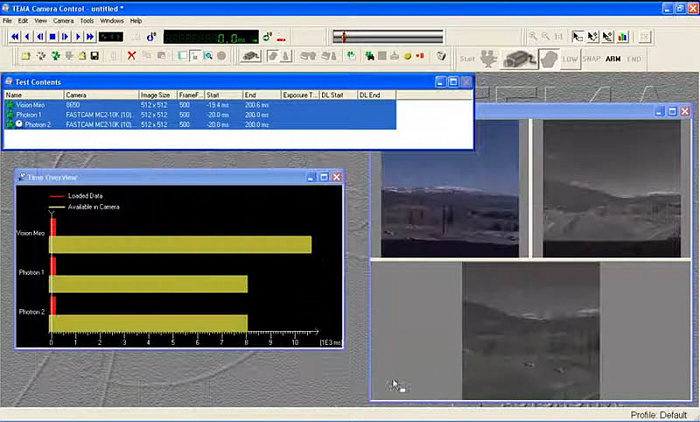Jump to first frame with double-left arrow
700x422 pixels.
click(x=15, y=37)
